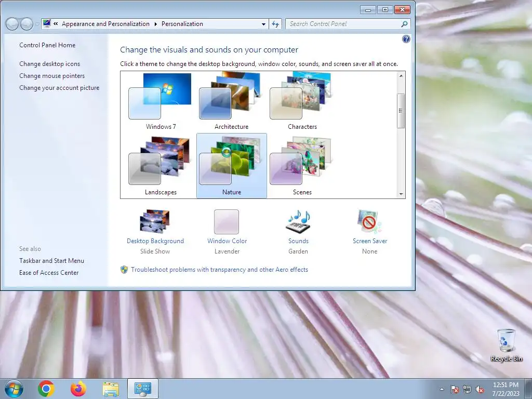Open Desktop Background slide show icon
Viewport: 532px width, 399px height.
[x=155, y=221]
